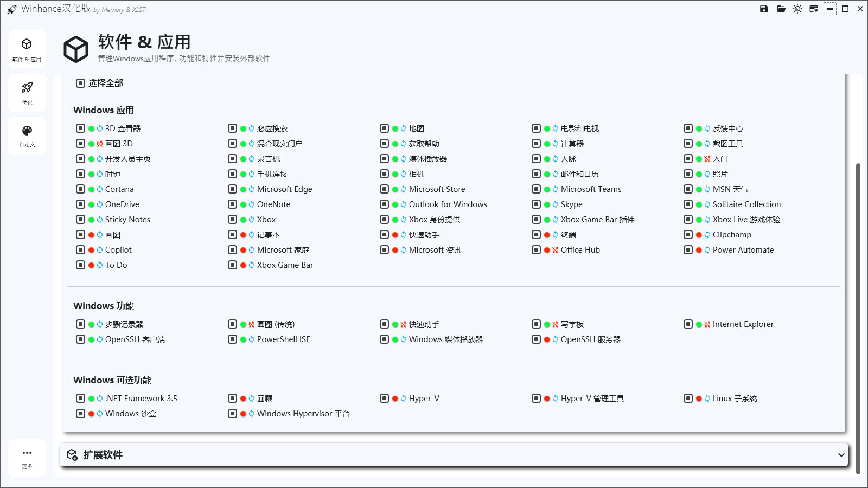Click the red icon beside Office Hub
The height and width of the screenshot is (488, 868).
pos(556,250)
